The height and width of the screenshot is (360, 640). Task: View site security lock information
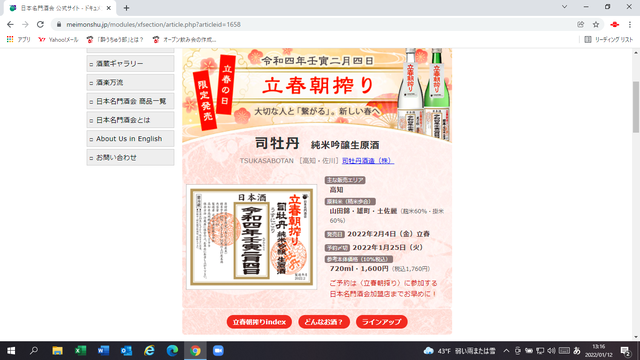(59, 24)
